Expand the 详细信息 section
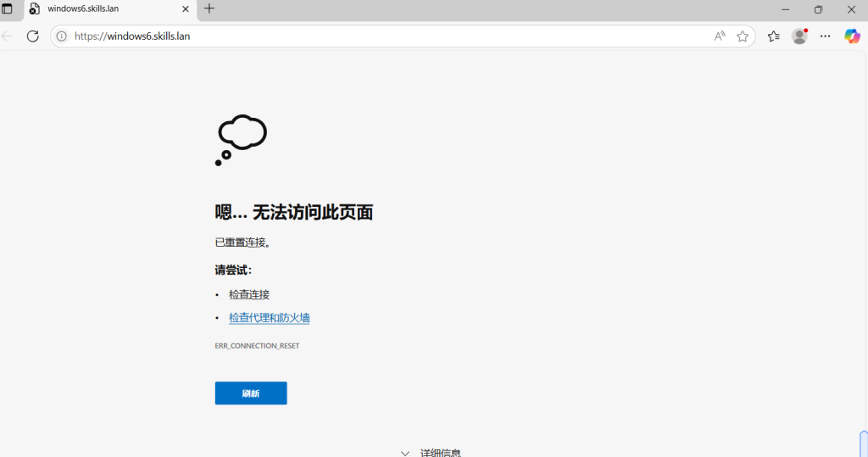868x457 pixels. (x=431, y=453)
